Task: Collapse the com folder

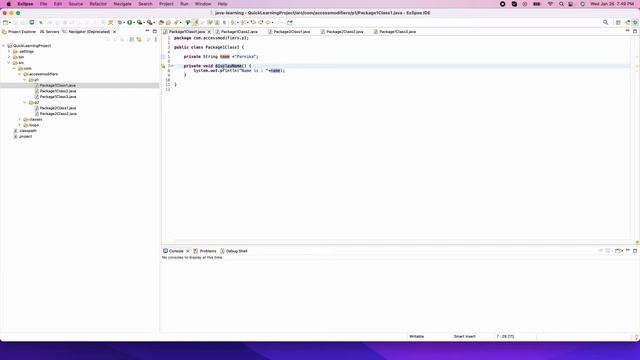Action: 14,69
